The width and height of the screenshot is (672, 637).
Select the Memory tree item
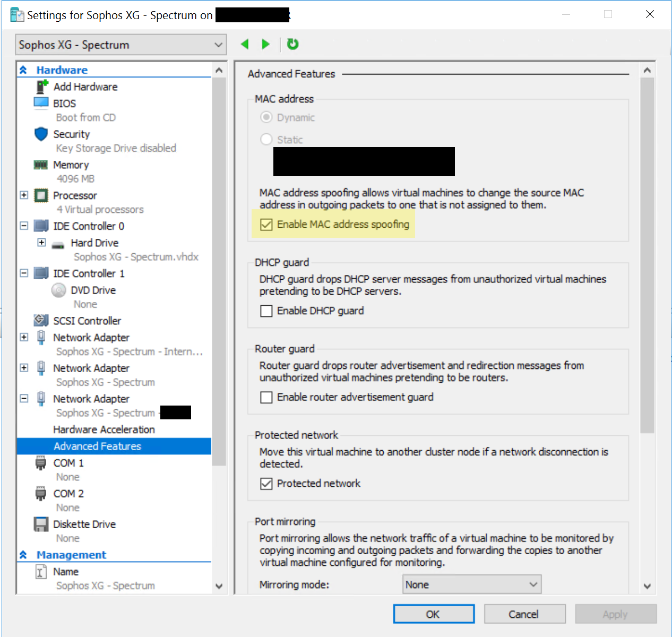[71, 165]
